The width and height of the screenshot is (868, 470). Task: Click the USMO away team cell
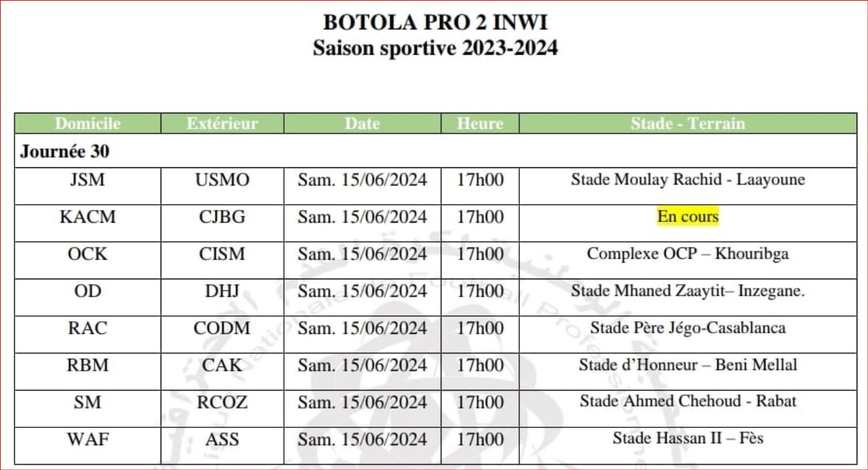tap(223, 180)
